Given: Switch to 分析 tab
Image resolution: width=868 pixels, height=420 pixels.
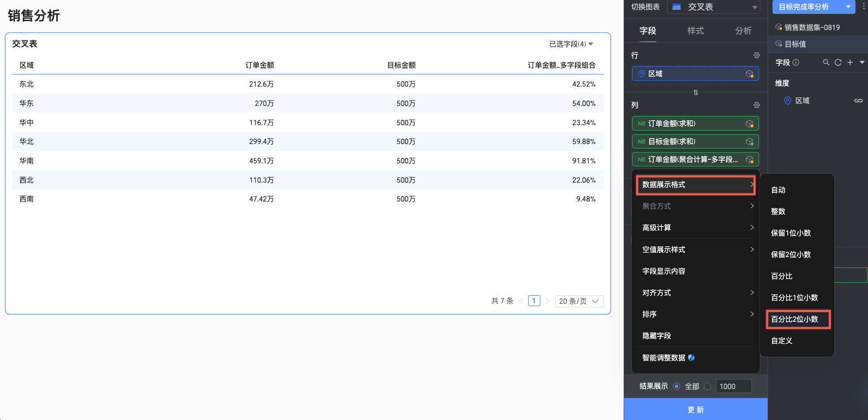Looking at the screenshot, I should tap(743, 31).
